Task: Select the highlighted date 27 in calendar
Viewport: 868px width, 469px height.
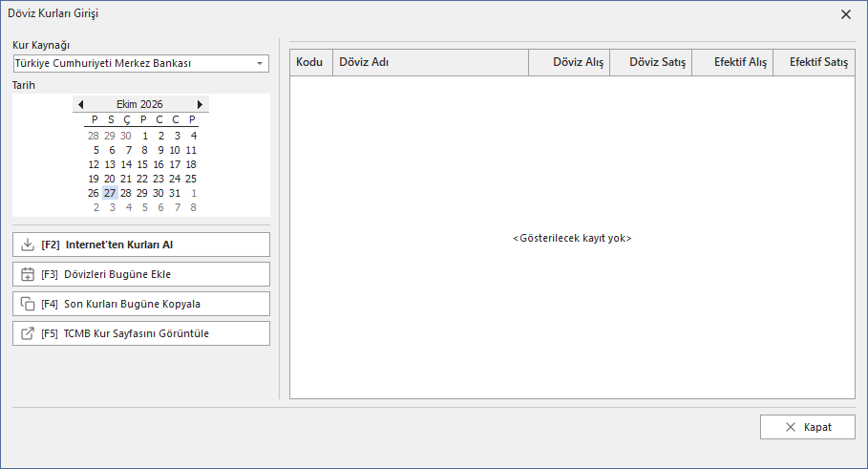Action: [110, 193]
